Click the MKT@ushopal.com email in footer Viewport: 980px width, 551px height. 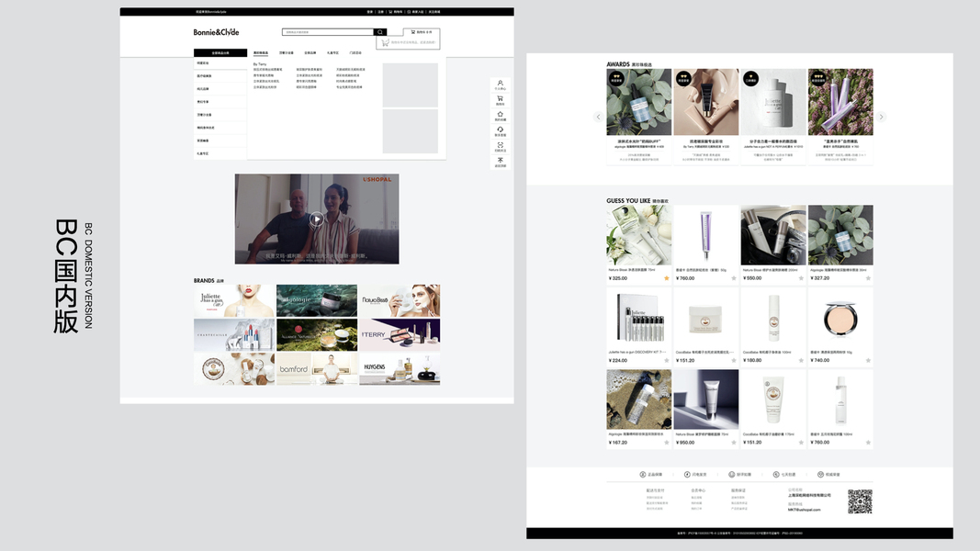coord(804,510)
